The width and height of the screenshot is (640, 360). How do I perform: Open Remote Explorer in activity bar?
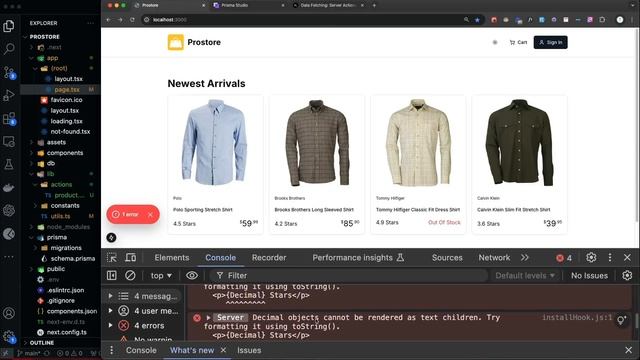coord(9,142)
